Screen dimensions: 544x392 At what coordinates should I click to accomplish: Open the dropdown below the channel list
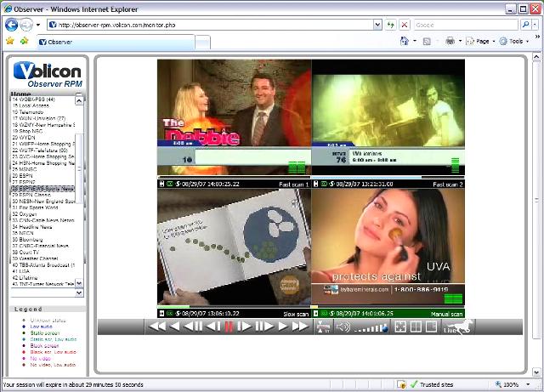[79, 293]
